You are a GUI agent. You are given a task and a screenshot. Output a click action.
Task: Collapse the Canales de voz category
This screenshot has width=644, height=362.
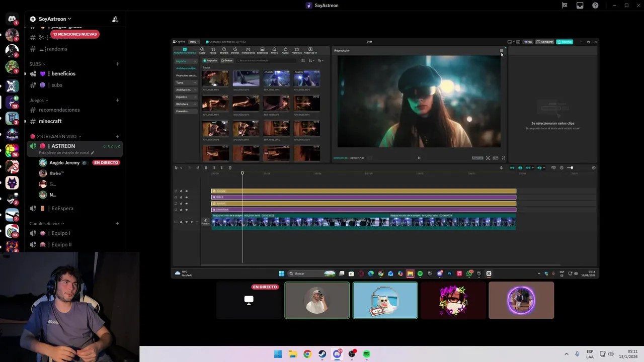click(47, 223)
